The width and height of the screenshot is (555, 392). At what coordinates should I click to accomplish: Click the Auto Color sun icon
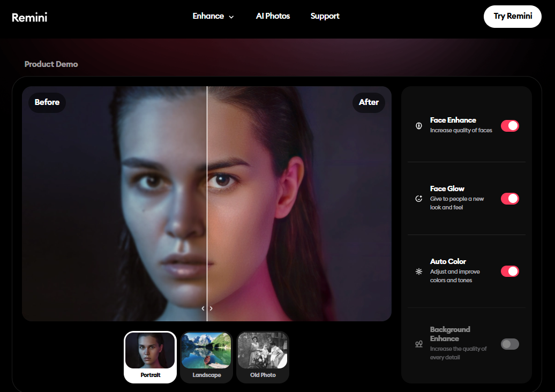(x=419, y=272)
